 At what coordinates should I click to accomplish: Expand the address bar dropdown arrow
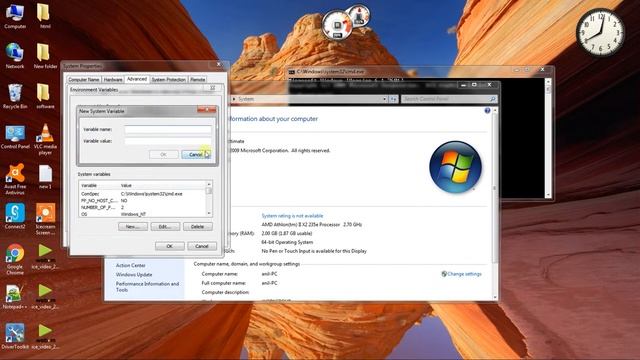(384, 99)
